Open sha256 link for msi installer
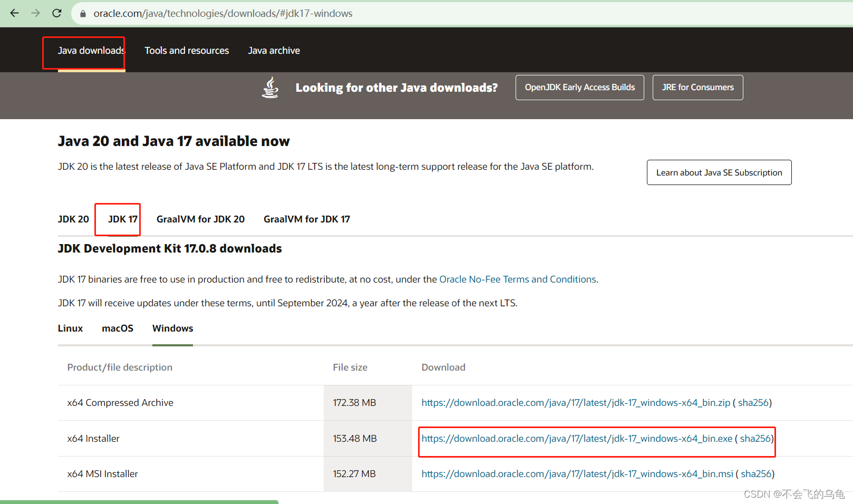 (756, 474)
